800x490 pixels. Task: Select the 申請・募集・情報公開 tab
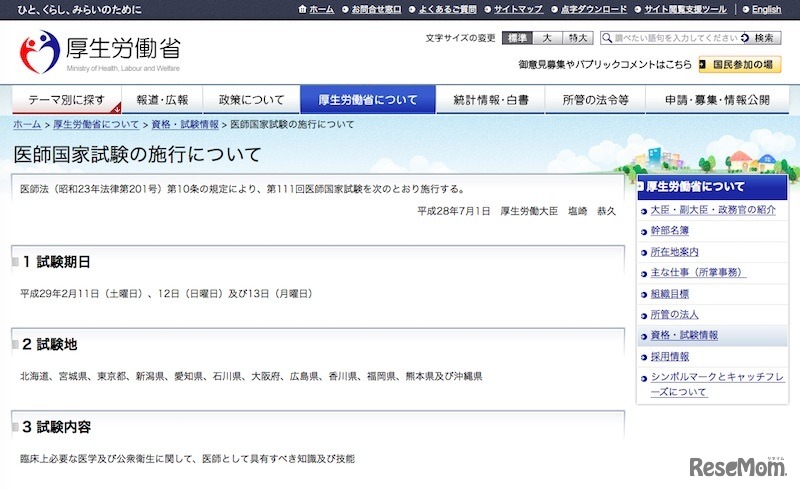pyautogui.click(x=717, y=100)
